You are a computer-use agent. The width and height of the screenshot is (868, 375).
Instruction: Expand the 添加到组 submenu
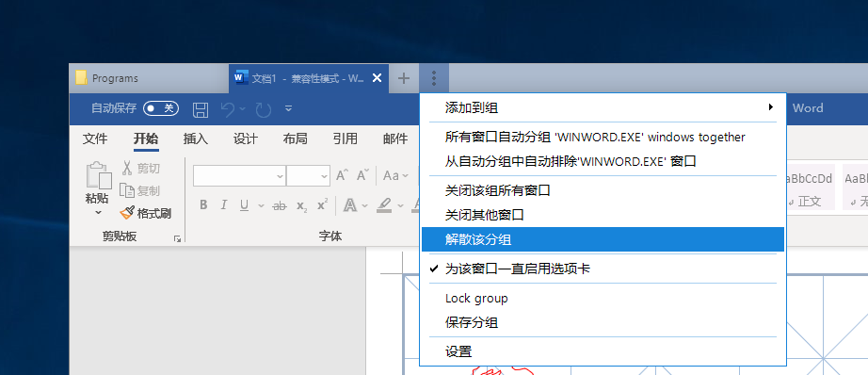tap(603, 107)
